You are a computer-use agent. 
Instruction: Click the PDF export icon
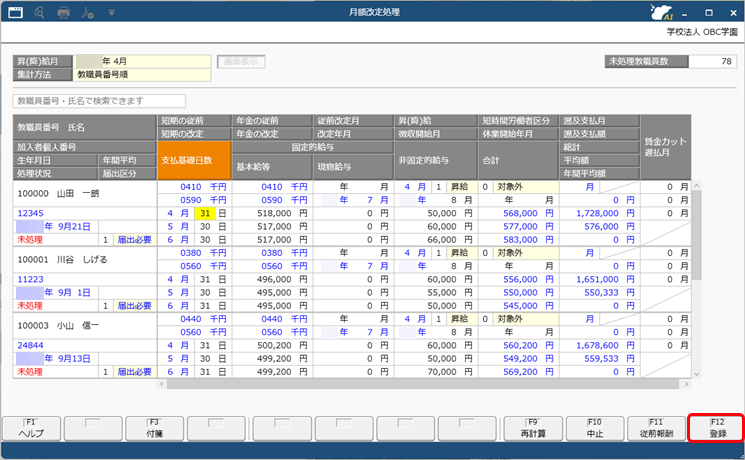click(x=90, y=13)
